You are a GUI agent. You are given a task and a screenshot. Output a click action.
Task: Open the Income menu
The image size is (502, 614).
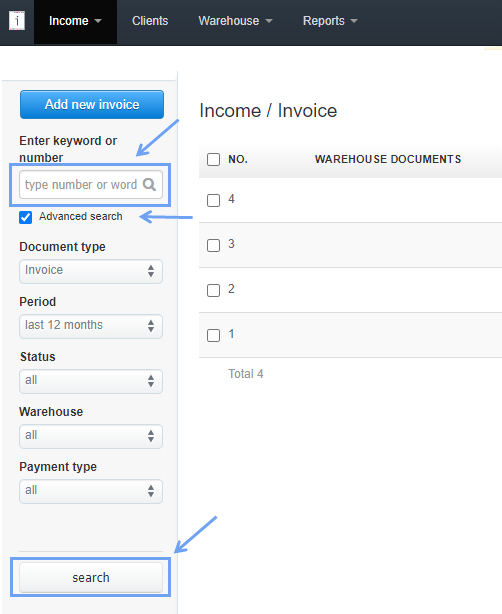(x=75, y=21)
